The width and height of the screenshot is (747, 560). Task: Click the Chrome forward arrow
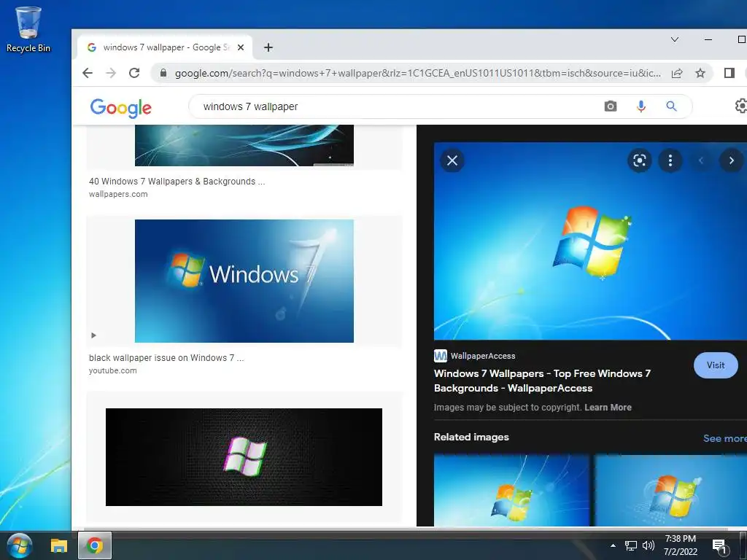click(111, 73)
